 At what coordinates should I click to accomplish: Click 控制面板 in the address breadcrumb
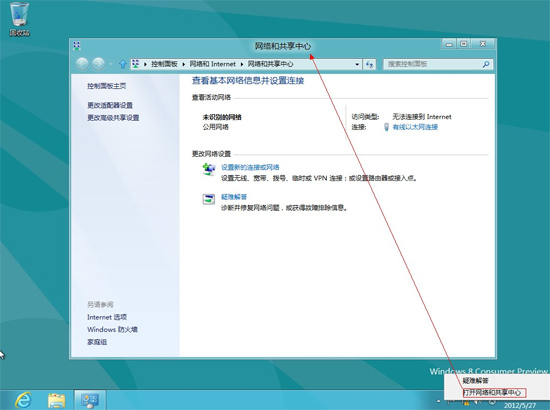tap(164, 64)
